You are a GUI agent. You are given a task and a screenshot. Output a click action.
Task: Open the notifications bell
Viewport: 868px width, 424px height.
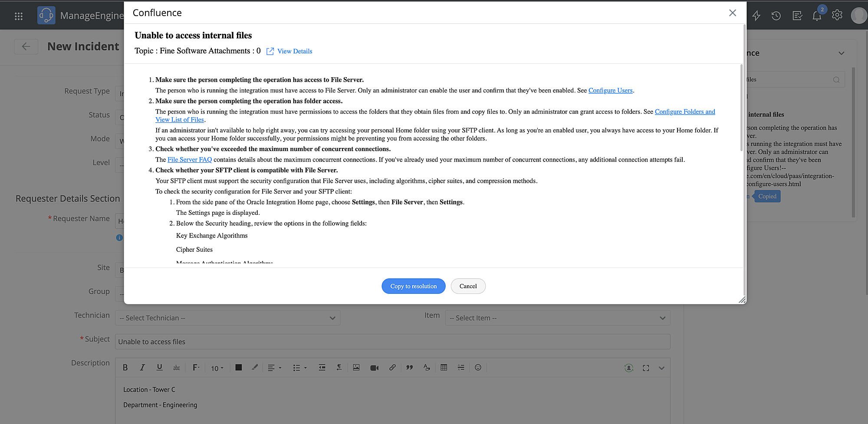click(x=817, y=16)
